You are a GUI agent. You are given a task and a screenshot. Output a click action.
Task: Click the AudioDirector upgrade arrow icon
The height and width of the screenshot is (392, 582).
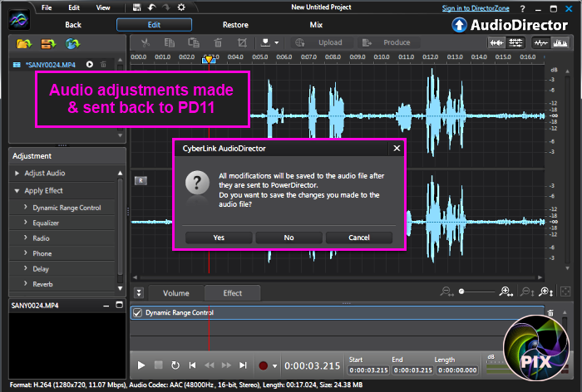pyautogui.click(x=459, y=25)
